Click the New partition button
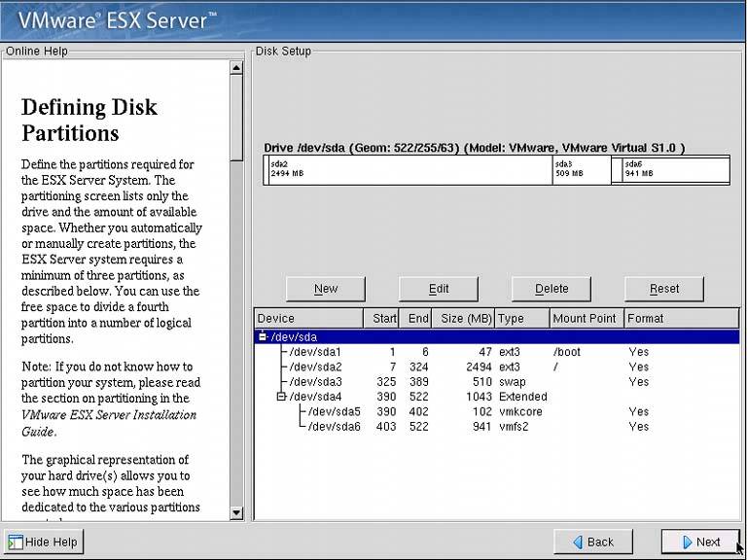This screenshot has height=560, width=747. [326, 289]
